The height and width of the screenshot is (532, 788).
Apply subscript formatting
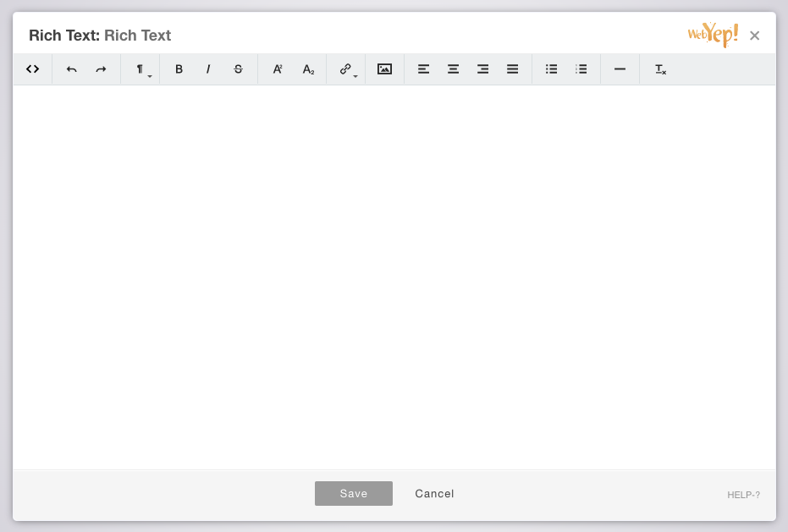pyautogui.click(x=308, y=69)
